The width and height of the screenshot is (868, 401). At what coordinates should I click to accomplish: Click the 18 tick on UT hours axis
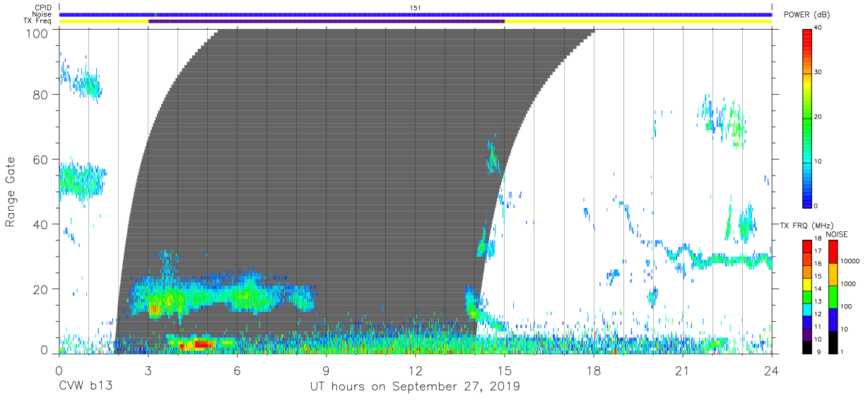(x=594, y=370)
